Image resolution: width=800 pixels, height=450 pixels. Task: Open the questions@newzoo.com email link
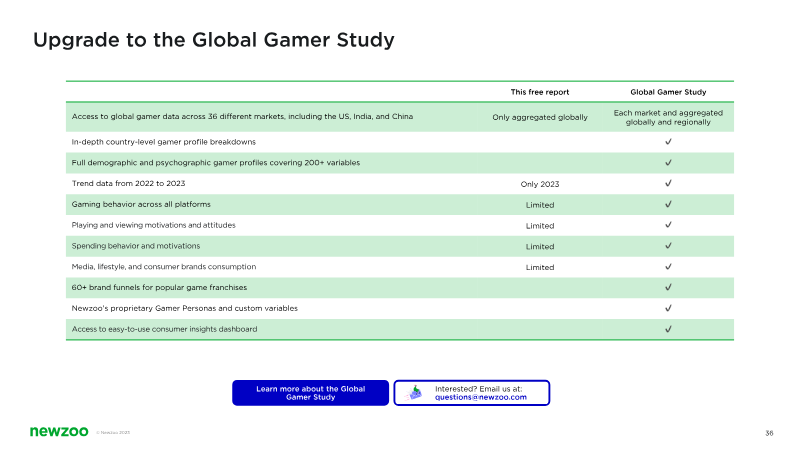pos(481,397)
